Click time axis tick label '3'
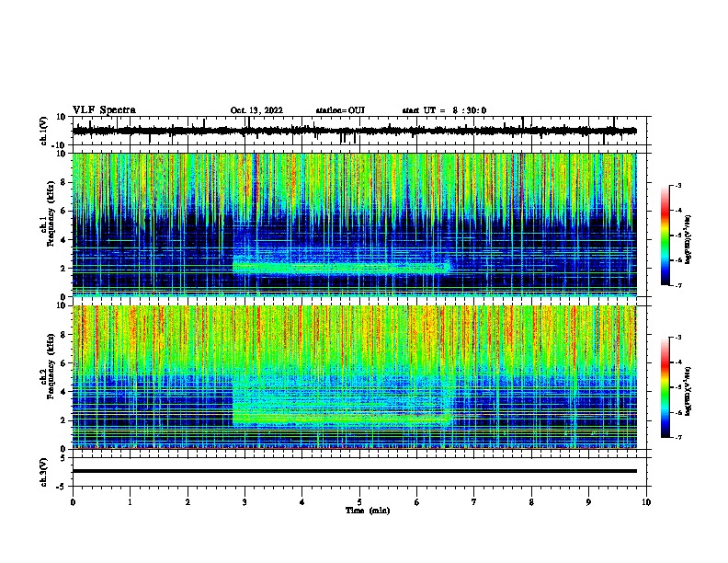Viewport: 728px width, 563px height. [x=245, y=502]
